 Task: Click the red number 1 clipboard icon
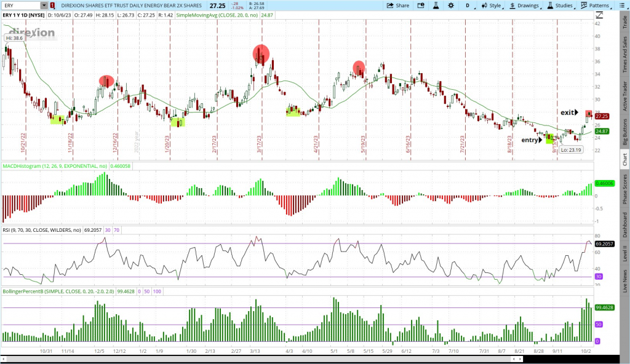point(52,6)
